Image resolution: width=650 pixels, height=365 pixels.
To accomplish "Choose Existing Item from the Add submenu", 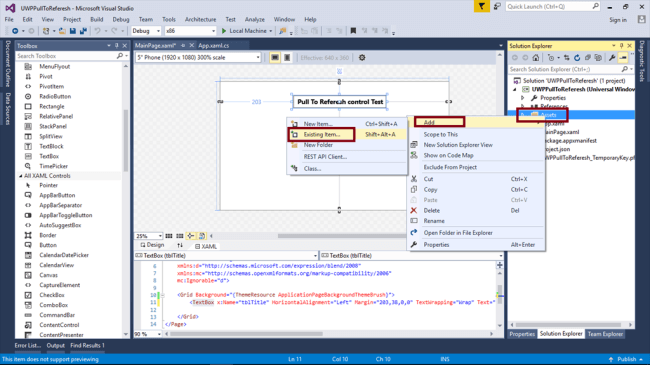I will (321, 134).
